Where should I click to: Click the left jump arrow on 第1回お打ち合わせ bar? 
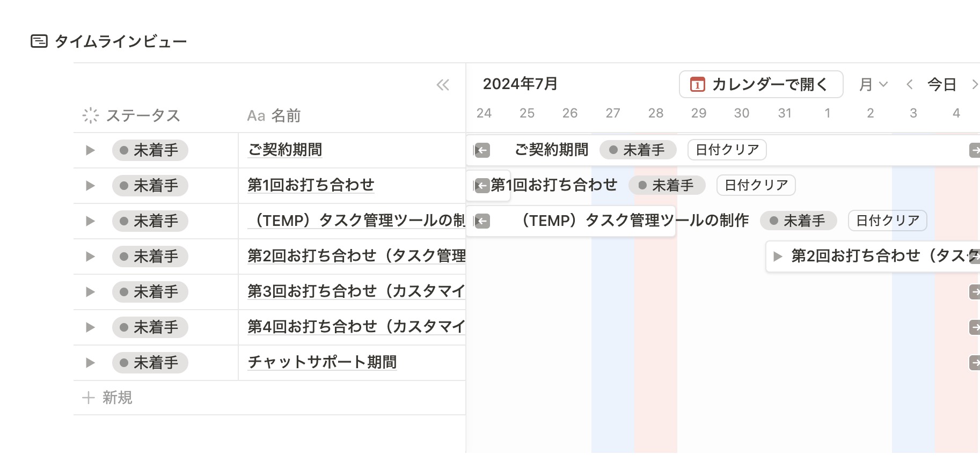coord(482,186)
